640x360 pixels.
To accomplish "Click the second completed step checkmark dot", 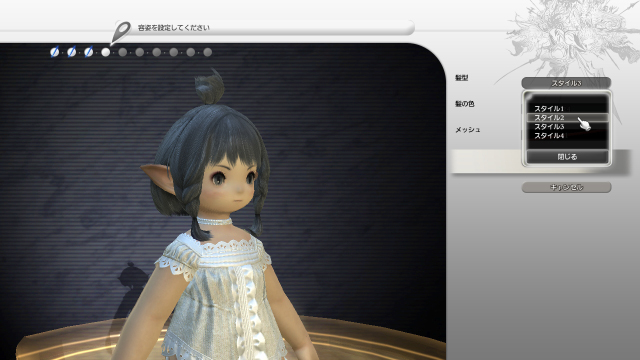I will click(71, 52).
